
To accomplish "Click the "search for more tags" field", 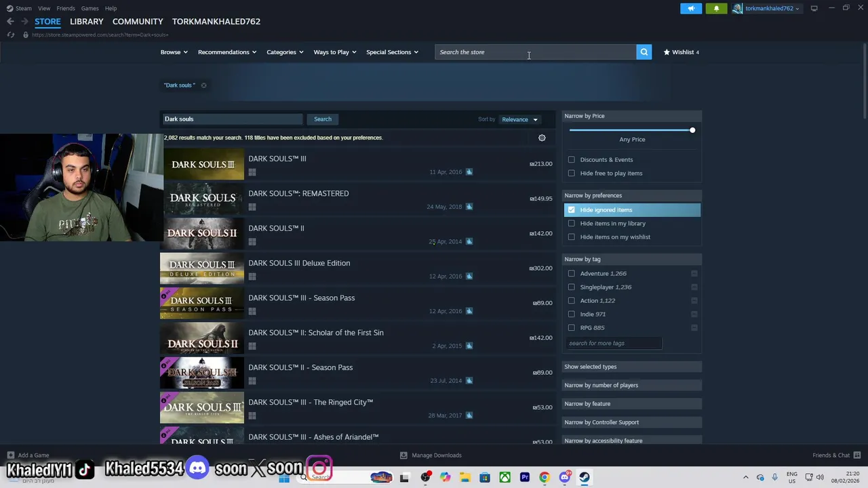I will (614, 344).
